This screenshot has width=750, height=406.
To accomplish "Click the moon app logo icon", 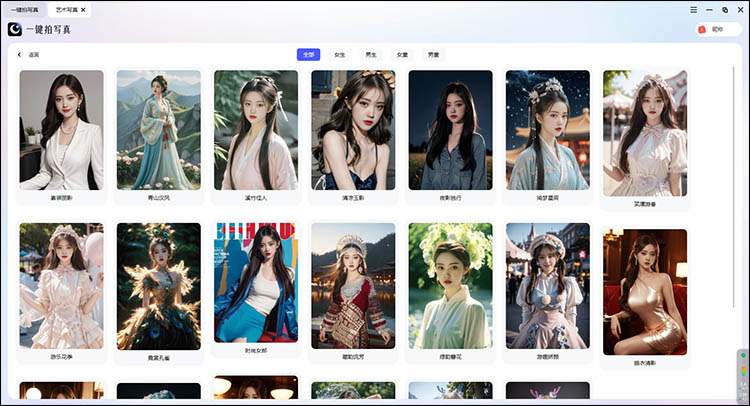I will (15, 29).
